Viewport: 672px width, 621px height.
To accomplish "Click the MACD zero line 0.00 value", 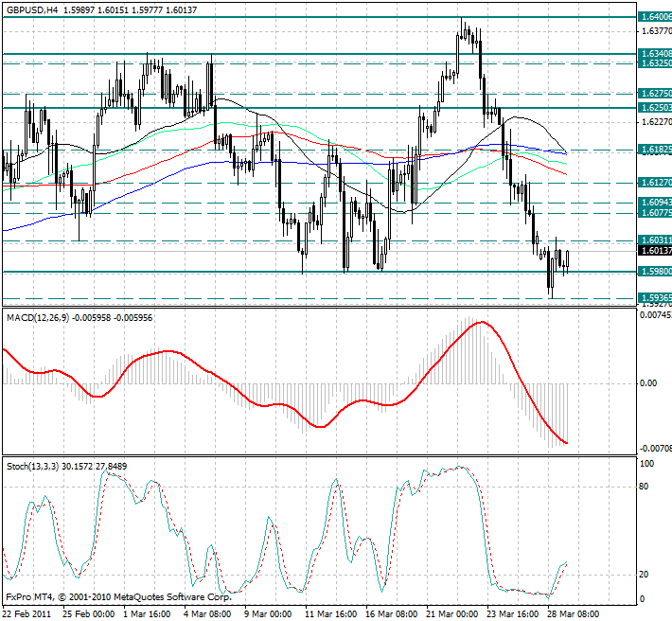I will tap(648, 383).
